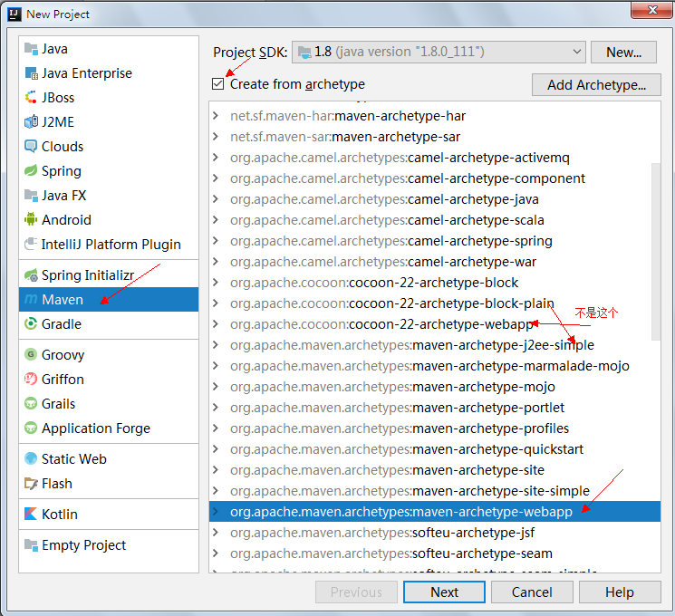Click the Maven m icon
The width and height of the screenshot is (675, 616).
tap(31, 299)
